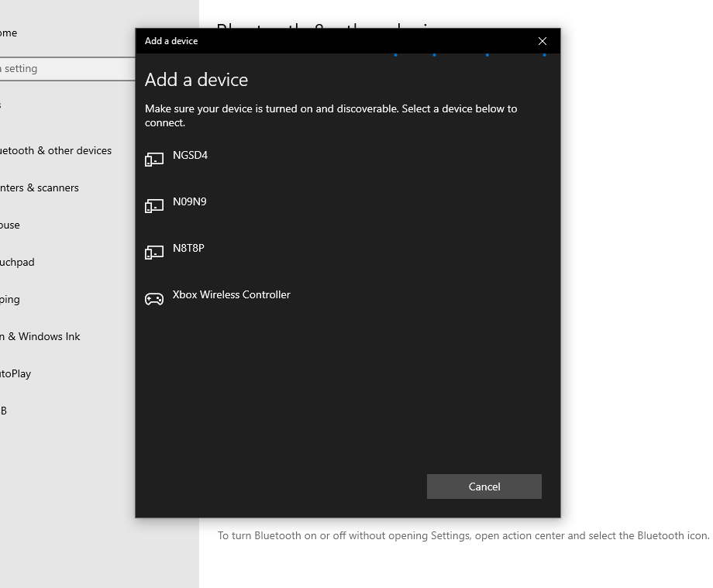Connect to Xbox Wireless Controller

pos(231,294)
